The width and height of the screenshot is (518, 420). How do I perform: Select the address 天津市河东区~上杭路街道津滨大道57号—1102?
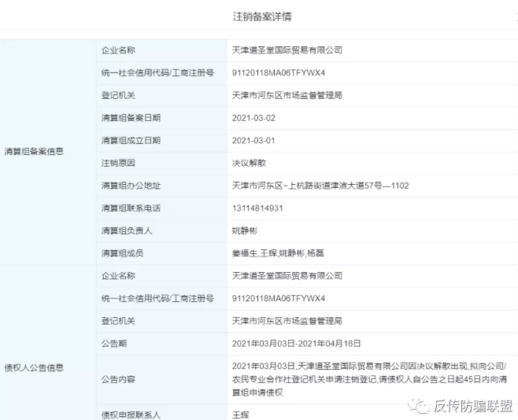[320, 186]
